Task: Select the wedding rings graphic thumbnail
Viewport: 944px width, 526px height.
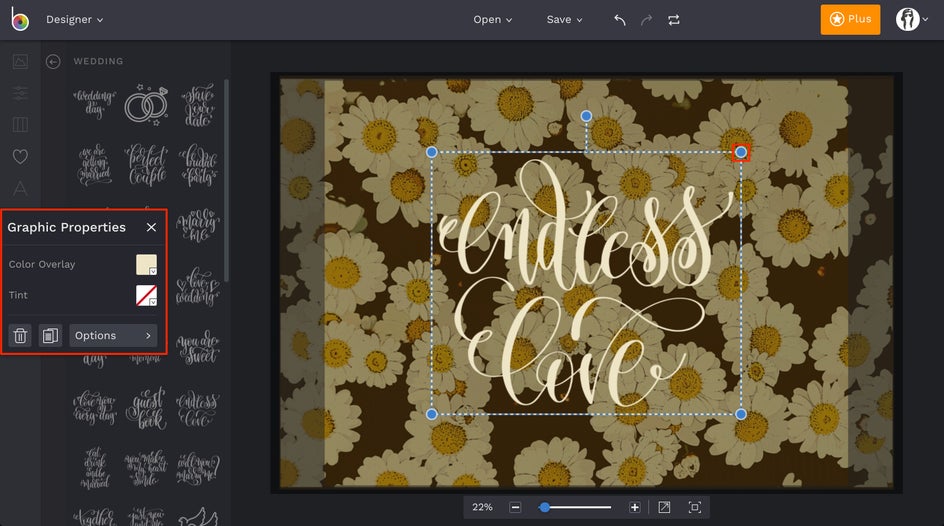Action: click(x=146, y=103)
